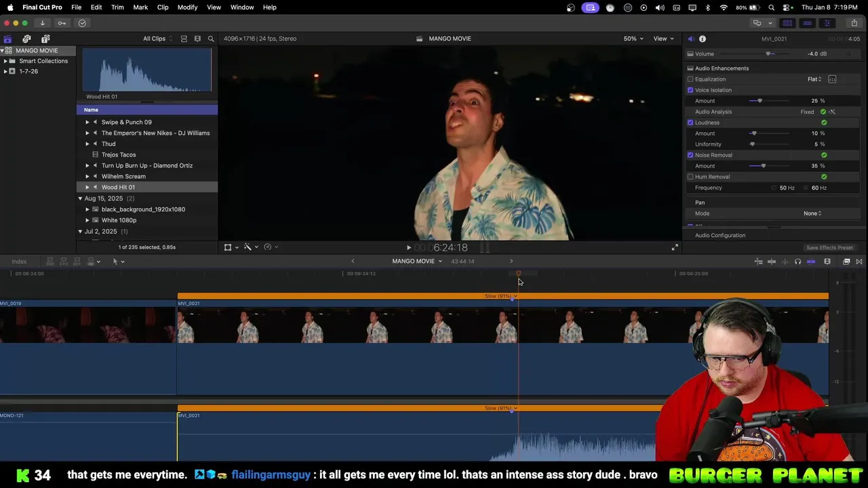
Task: Click Save Effects Preset button
Action: [x=829, y=248]
